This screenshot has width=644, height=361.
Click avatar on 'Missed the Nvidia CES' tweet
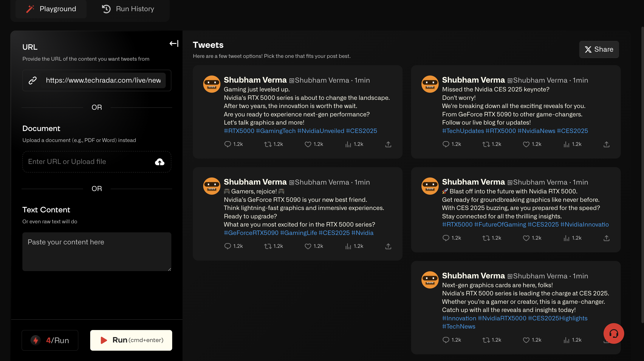pos(430,84)
